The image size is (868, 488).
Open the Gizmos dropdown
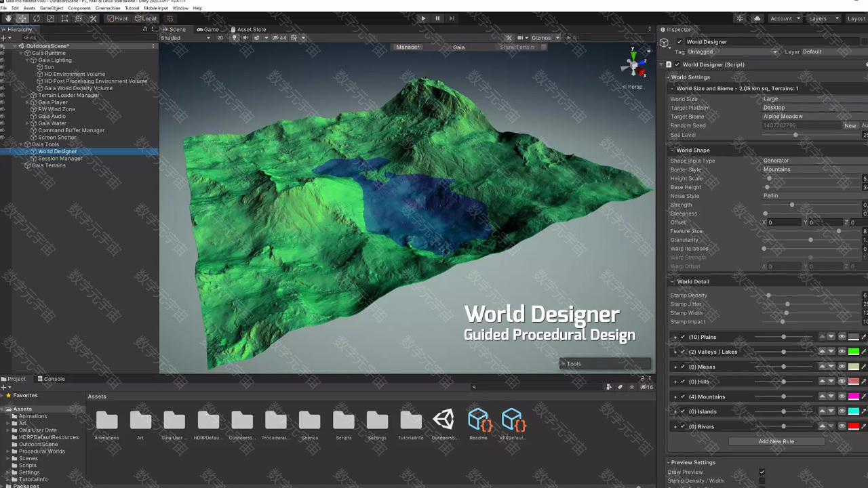pyautogui.click(x=545, y=38)
